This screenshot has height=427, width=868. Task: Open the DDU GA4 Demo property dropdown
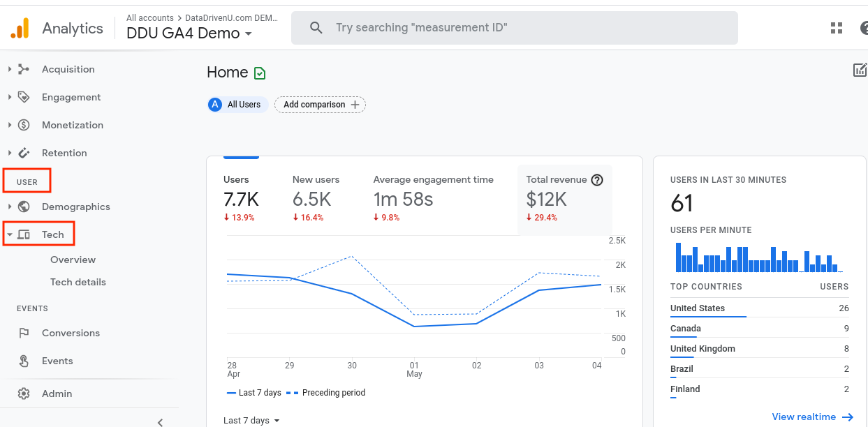(x=189, y=33)
